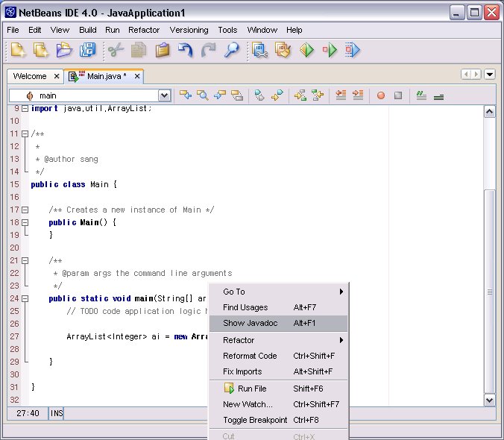Screen dimensions: 504x440
Task: Cut selection with the scissors icon
Action: click(x=116, y=50)
